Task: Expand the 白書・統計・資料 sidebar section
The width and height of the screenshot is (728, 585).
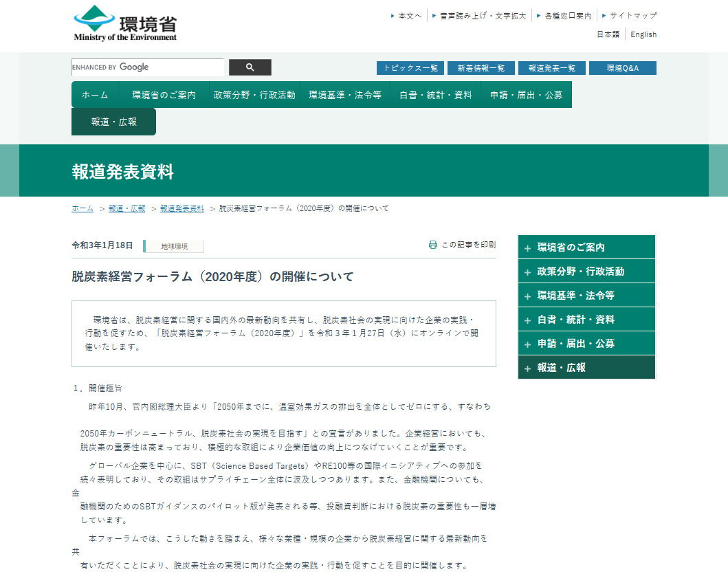Action: pyautogui.click(x=586, y=318)
